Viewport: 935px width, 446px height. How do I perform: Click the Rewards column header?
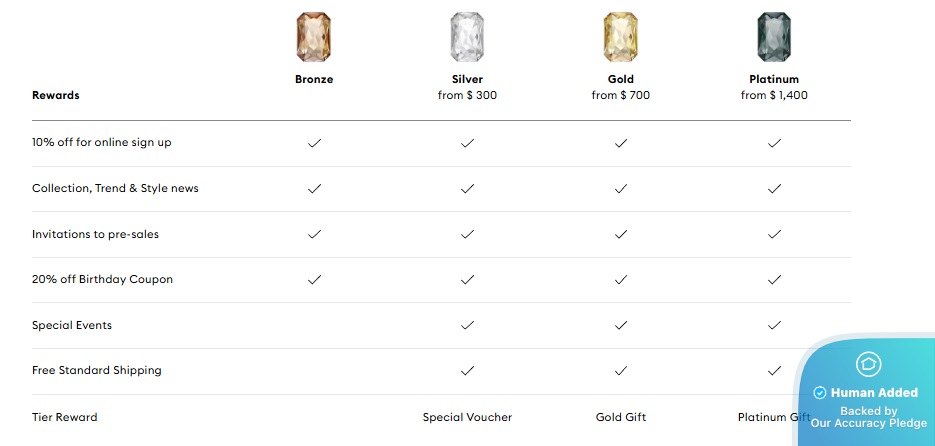[x=55, y=95]
